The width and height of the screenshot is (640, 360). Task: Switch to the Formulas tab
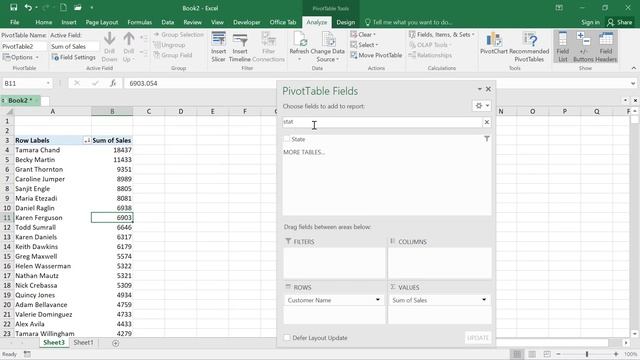140,22
